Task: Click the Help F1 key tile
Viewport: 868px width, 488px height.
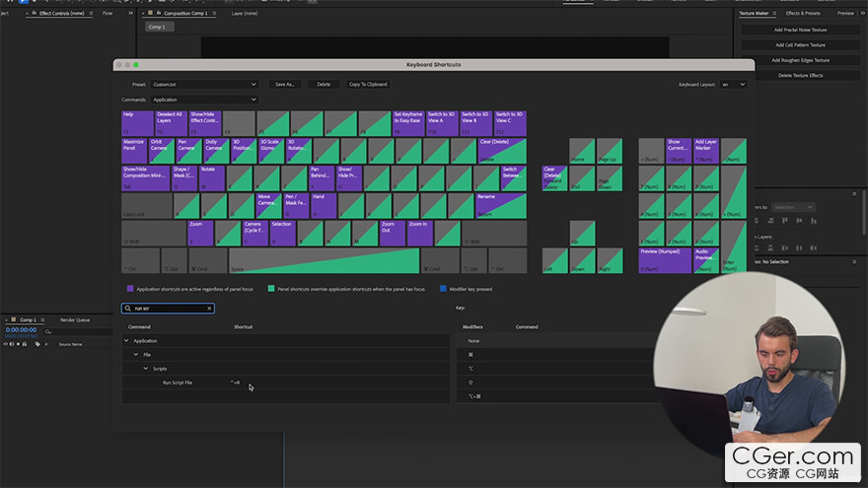Action: tap(137, 123)
